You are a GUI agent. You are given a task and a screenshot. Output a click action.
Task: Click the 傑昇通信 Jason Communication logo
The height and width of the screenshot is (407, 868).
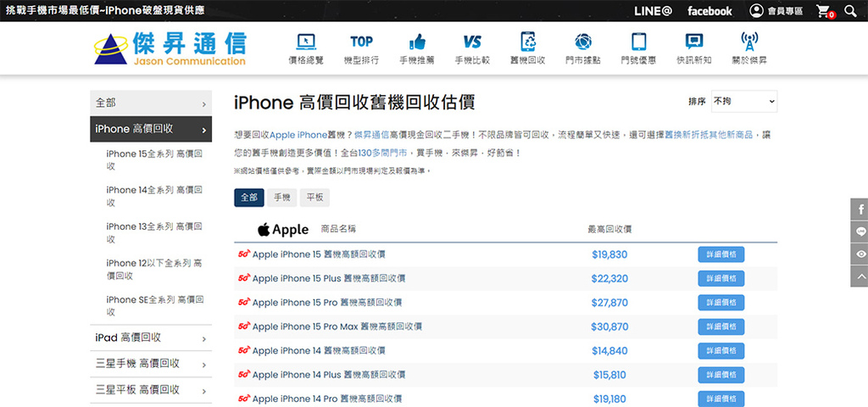point(170,48)
